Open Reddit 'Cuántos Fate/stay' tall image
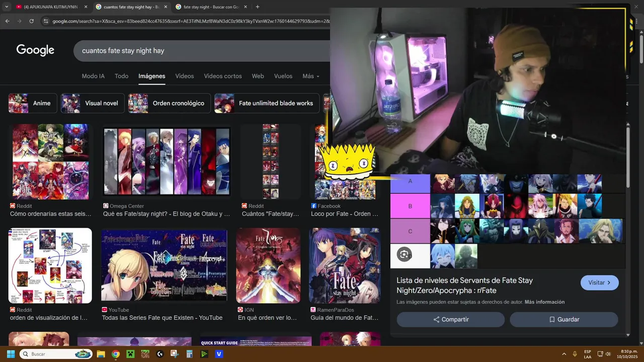This screenshot has width=644, height=362. (271, 162)
